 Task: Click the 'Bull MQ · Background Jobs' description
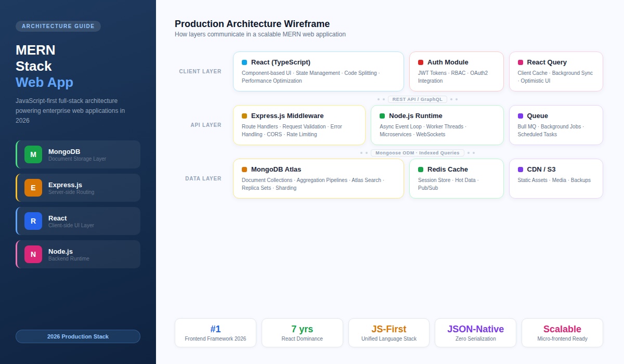point(551,131)
